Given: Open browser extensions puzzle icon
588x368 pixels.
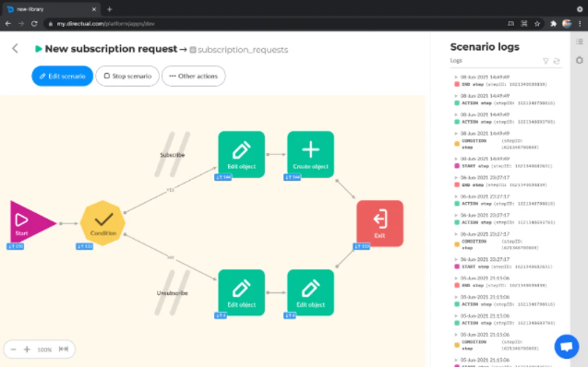Looking at the screenshot, I should click(553, 24).
